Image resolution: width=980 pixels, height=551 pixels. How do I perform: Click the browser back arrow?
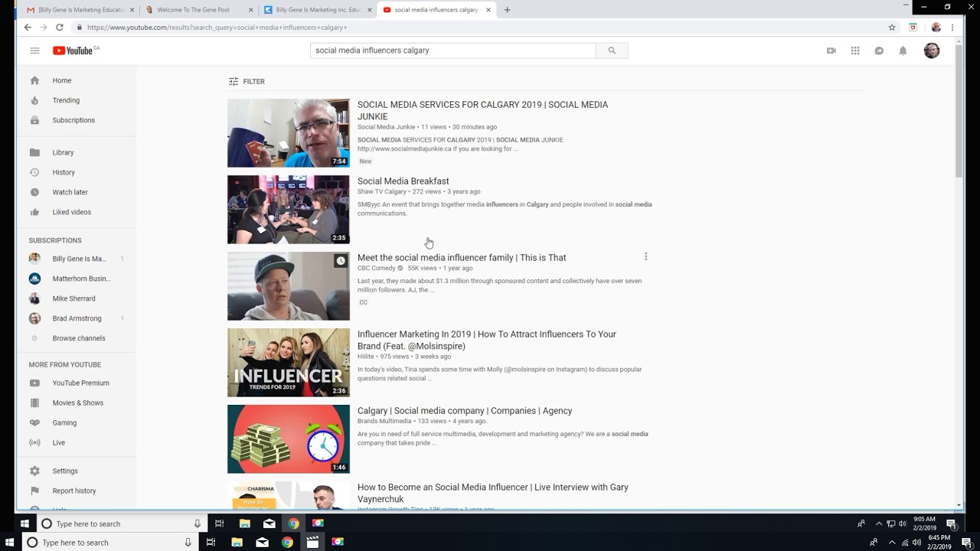coord(28,28)
